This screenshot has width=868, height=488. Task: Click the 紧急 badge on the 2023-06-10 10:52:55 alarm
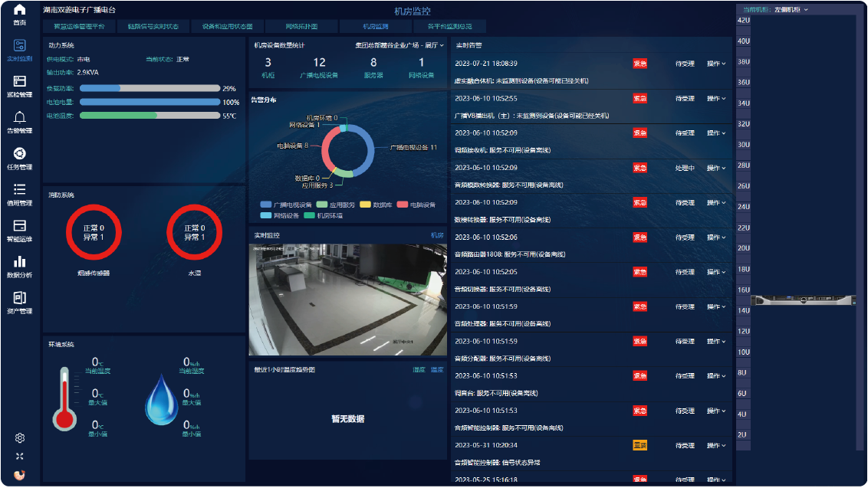(x=640, y=99)
